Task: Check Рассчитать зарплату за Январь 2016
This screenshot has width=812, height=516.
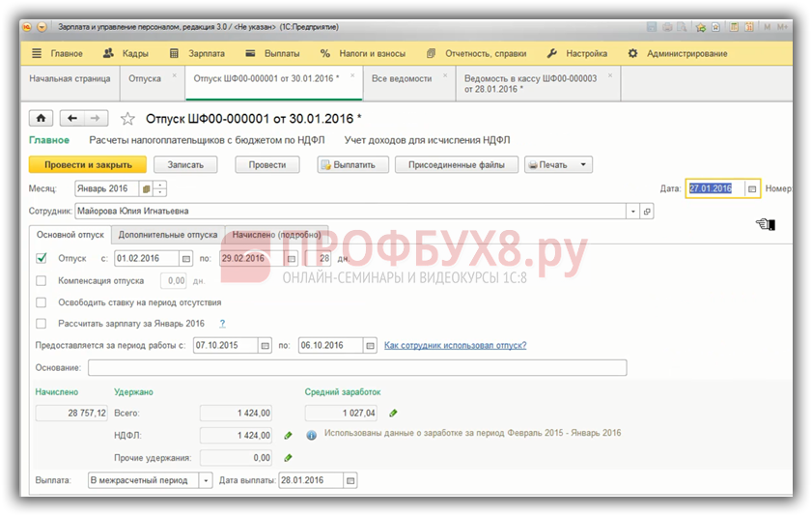Action: [x=42, y=324]
